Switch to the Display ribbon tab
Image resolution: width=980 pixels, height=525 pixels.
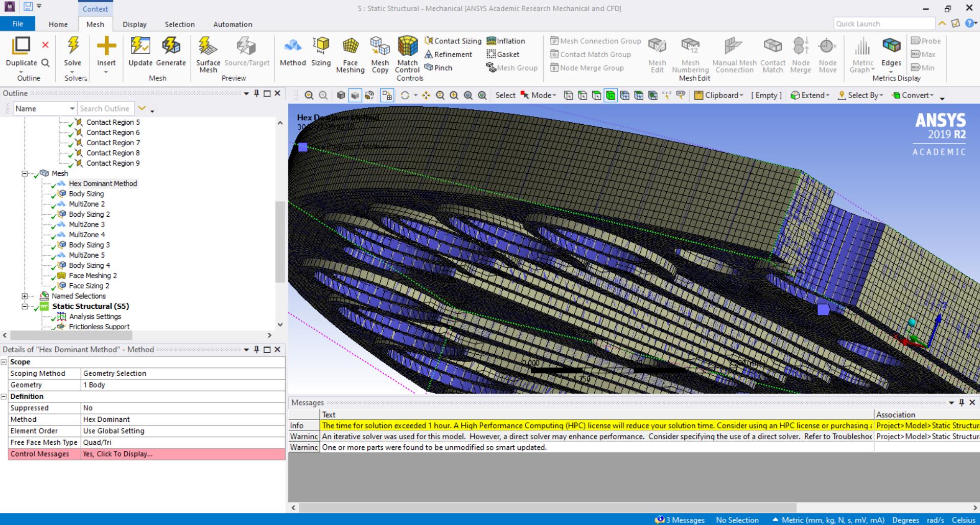[134, 24]
